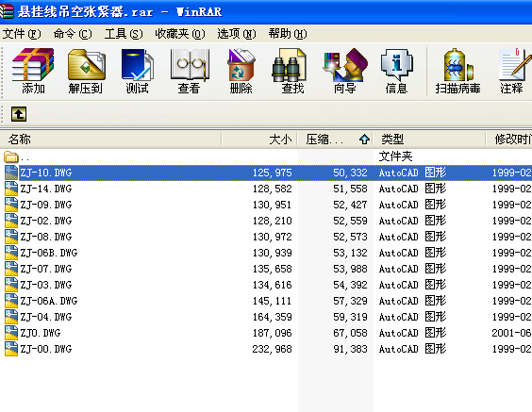The width and height of the screenshot is (532, 412).
Task: Click the selected ZJ-10.DWG name
Action: click(46, 173)
